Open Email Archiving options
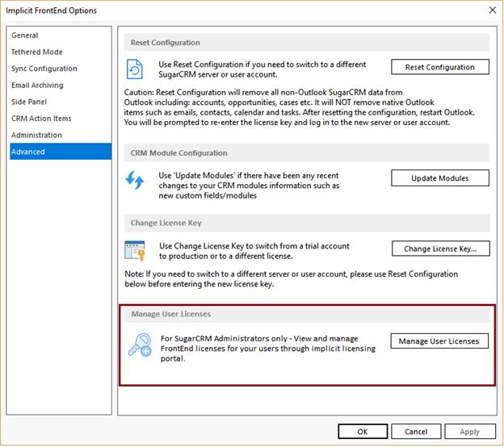This screenshot has height=447, width=504. coord(37,86)
